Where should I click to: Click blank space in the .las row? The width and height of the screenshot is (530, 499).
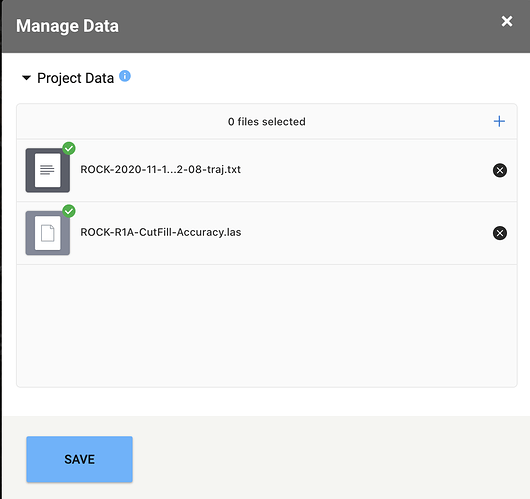click(365, 233)
